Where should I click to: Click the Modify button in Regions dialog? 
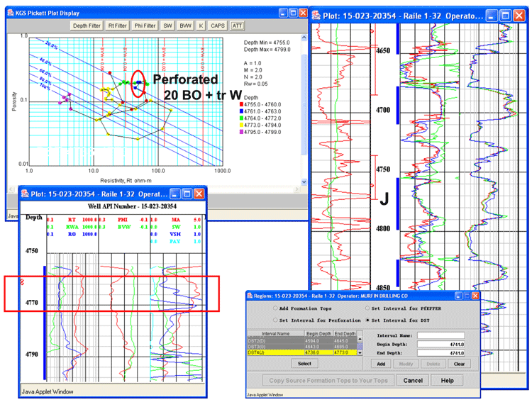click(x=406, y=364)
